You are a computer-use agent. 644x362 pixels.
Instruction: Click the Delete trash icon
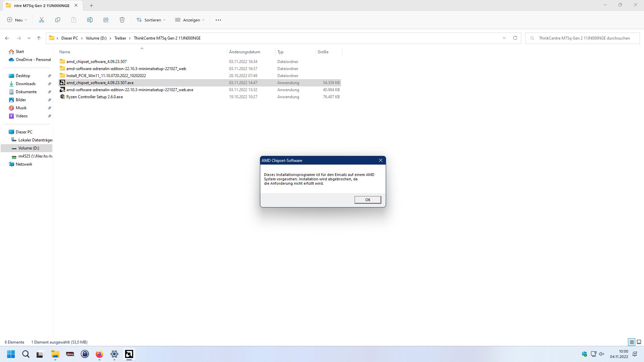[x=122, y=20]
